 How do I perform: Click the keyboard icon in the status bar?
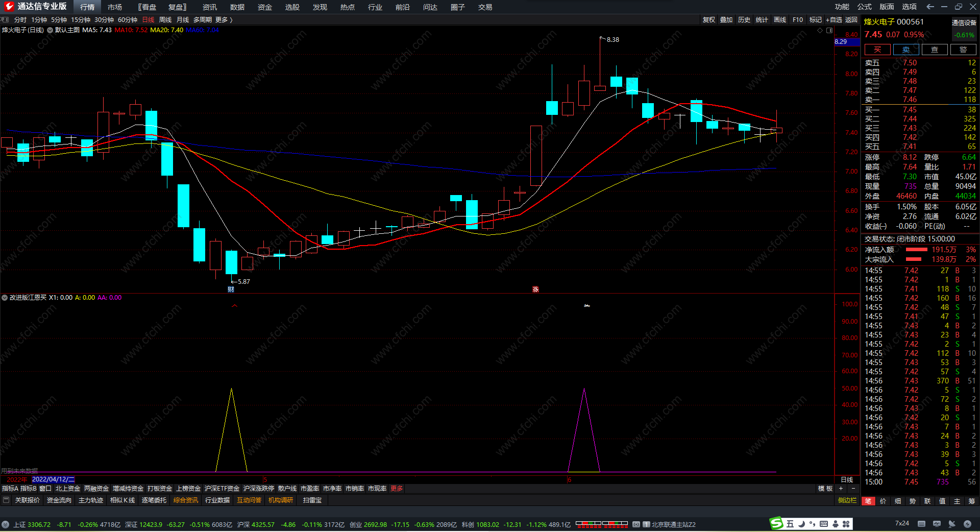921,524
